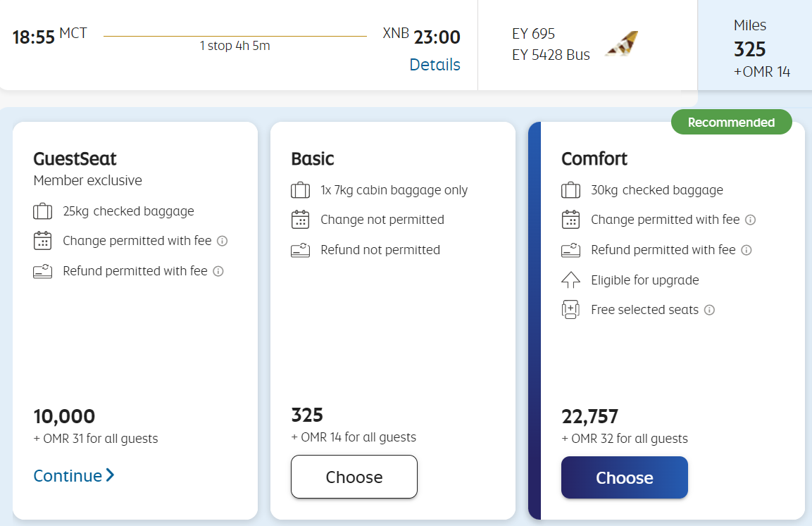This screenshot has width=812, height=526.
Task: Click info icon beside Comfort change fee
Action: [x=751, y=220]
